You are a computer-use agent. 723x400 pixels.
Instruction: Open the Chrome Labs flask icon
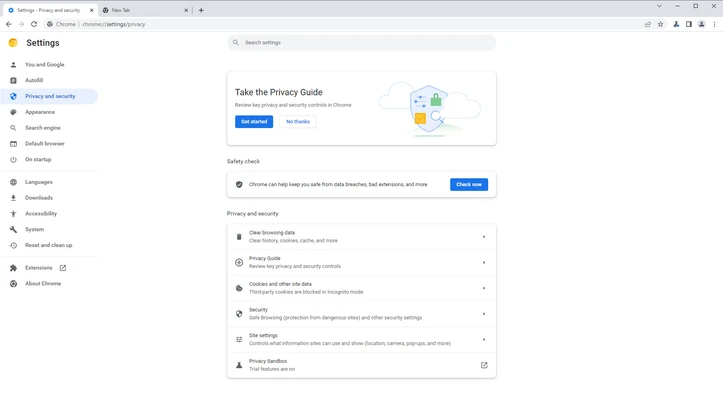tap(676, 24)
